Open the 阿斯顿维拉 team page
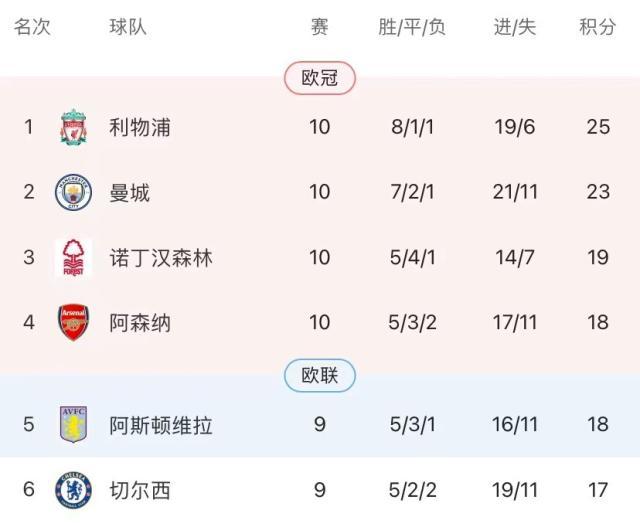 pos(161,425)
